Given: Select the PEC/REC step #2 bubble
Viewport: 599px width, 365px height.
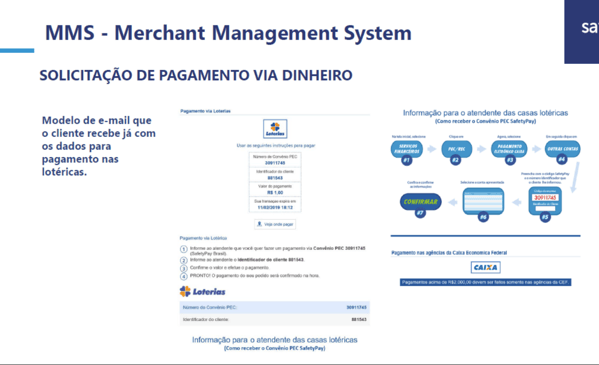Looking at the screenshot, I should (x=457, y=149).
